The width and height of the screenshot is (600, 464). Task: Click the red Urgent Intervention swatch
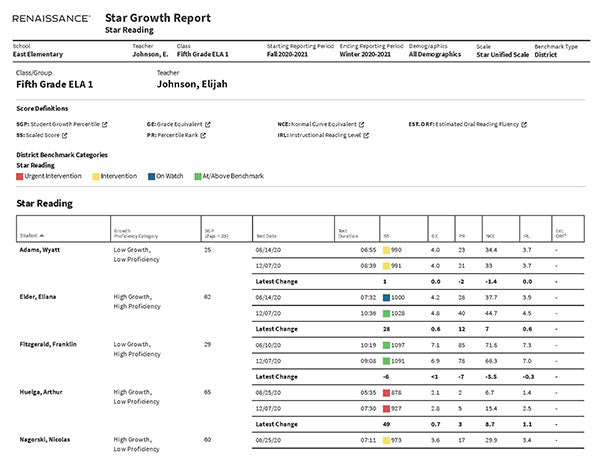coord(21,176)
